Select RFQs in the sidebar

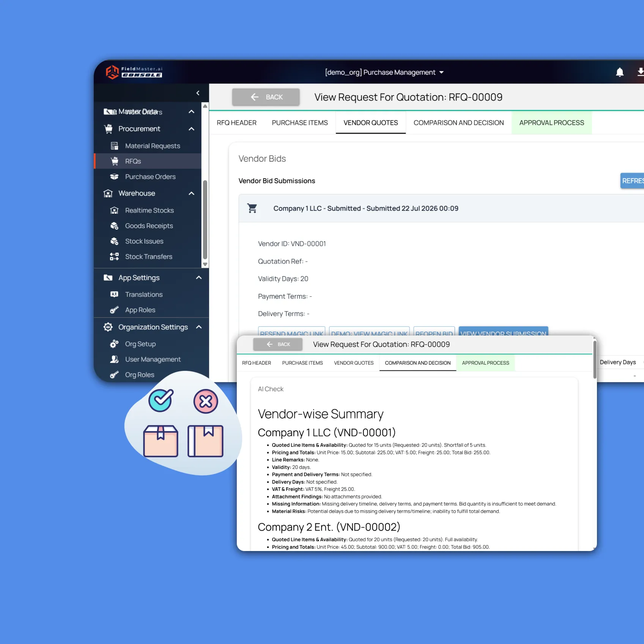[148, 161]
